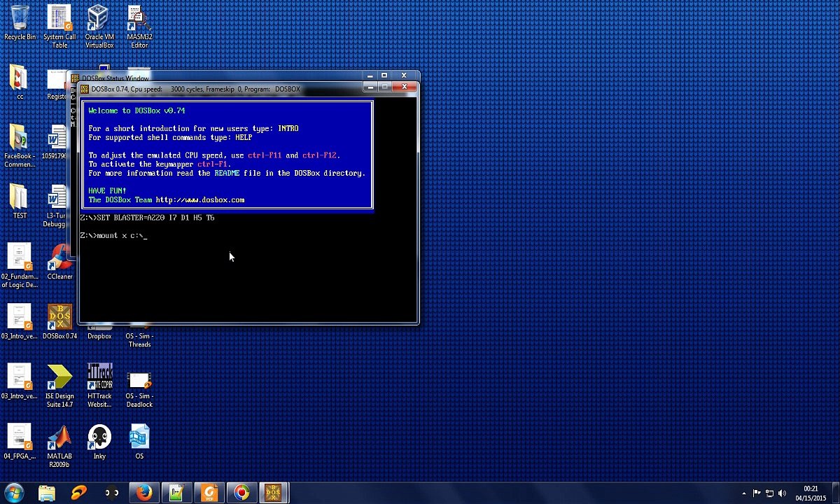This screenshot has width=840, height=504.
Task: Launch MATLAB R2009b from desktop
Action: [x=59, y=447]
